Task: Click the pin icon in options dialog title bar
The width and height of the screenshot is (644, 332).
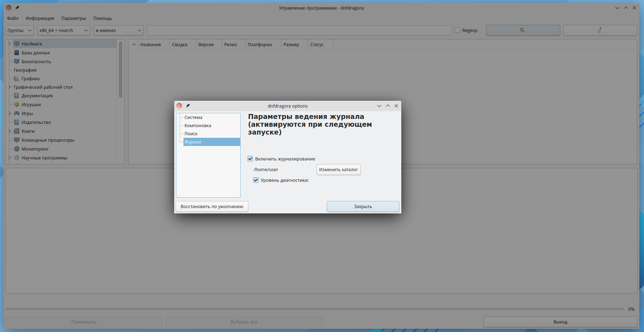Action: tap(188, 106)
